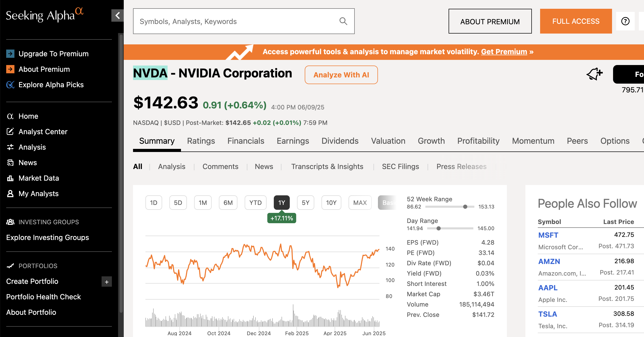Click the 52 Week Range slider marker

point(465,207)
